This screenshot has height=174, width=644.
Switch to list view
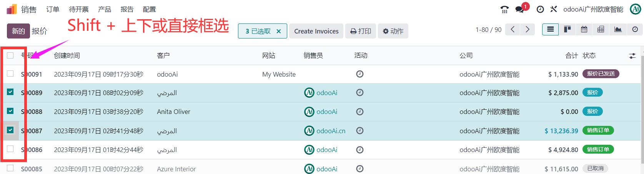tap(551, 29)
